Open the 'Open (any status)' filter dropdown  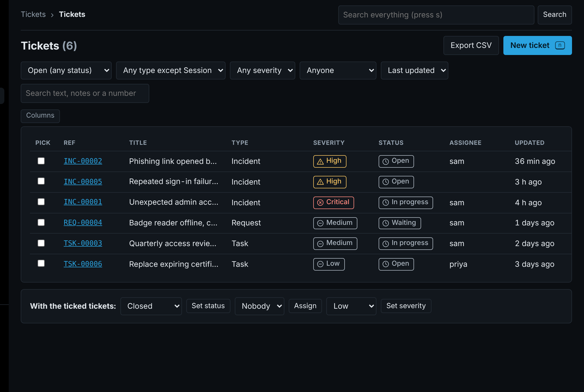(66, 71)
